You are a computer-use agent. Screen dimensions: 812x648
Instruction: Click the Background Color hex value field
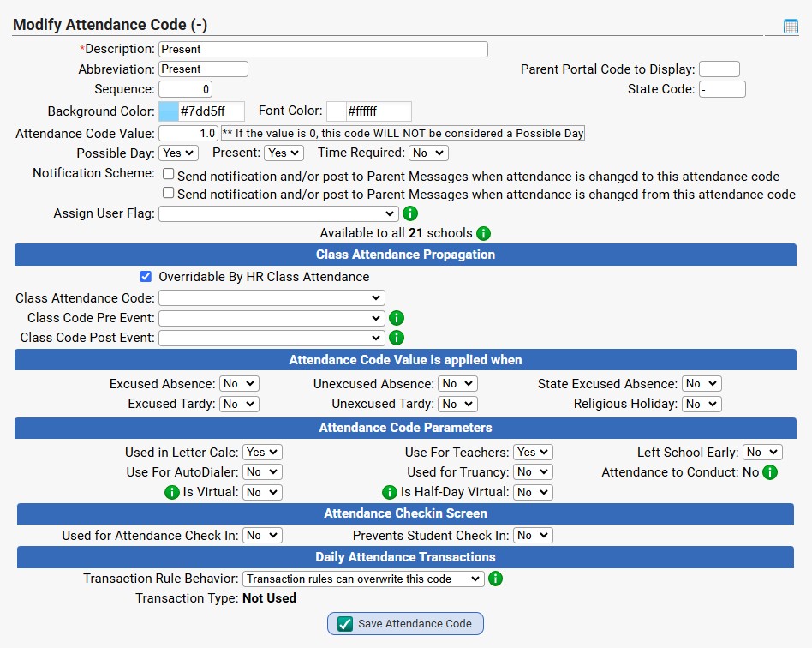coord(211,111)
